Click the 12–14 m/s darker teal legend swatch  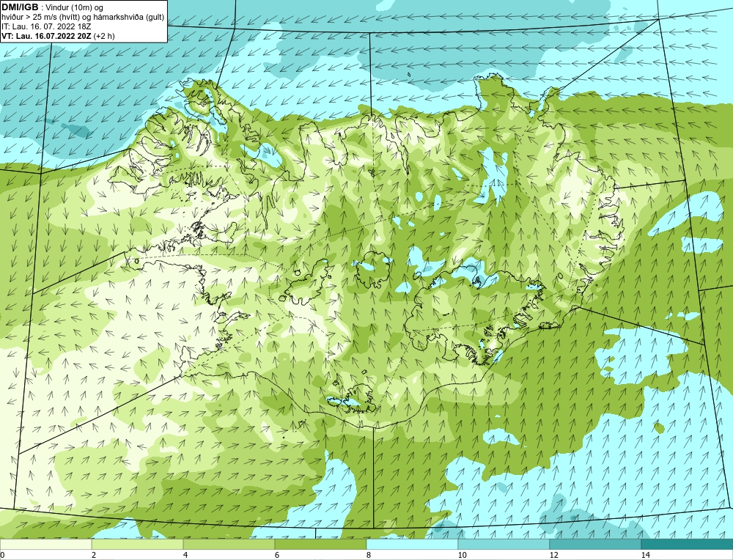click(595, 544)
